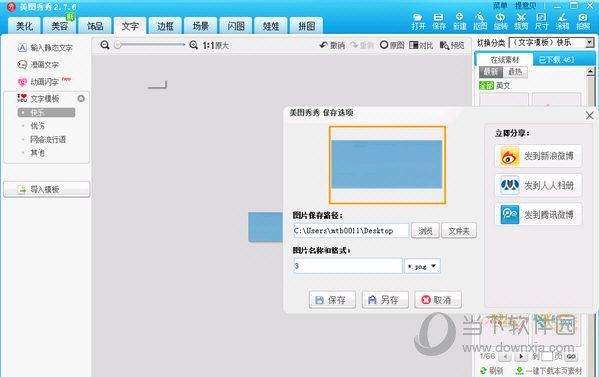Click 一键下载本页素材 download icon

[x=519, y=370]
